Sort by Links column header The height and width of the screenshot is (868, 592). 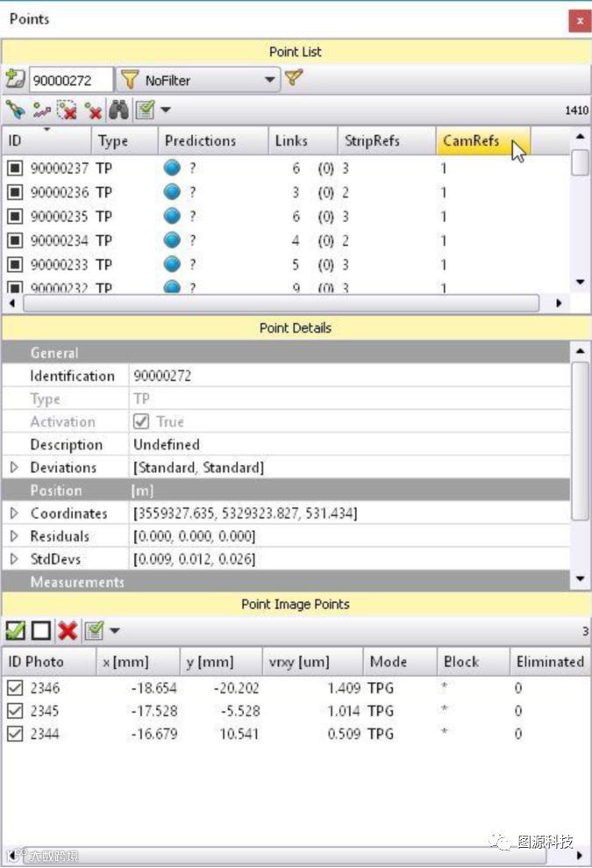(x=303, y=140)
